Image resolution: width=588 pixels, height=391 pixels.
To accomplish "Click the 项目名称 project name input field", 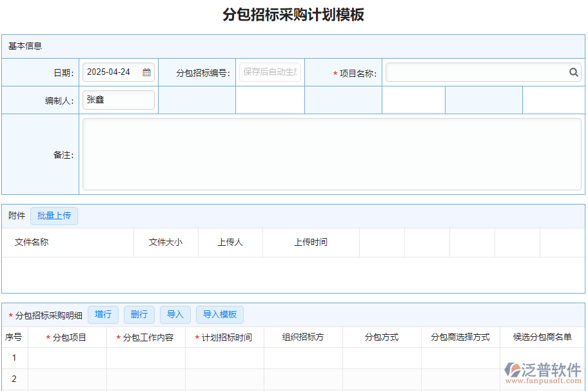I will tap(477, 72).
